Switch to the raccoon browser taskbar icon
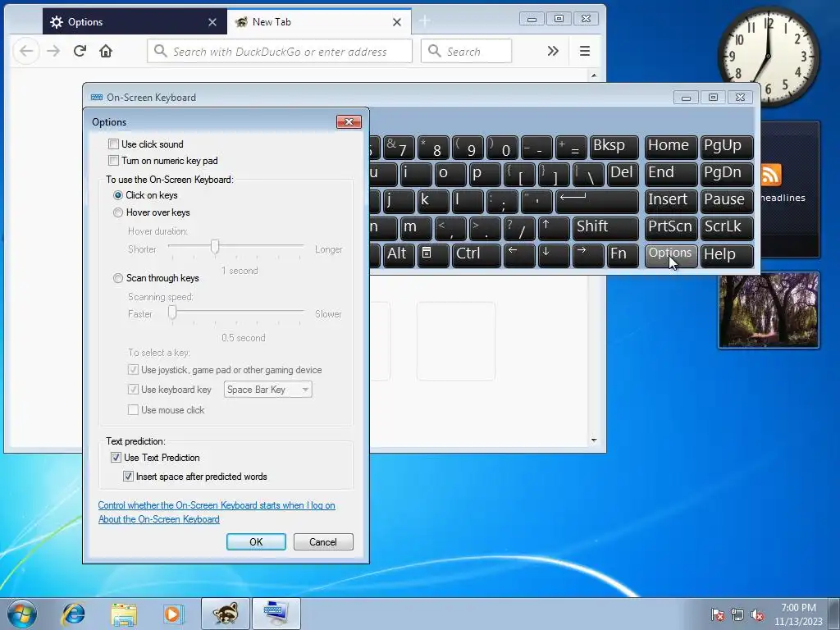Screen dimensions: 840x630 pyautogui.click(x=226, y=614)
